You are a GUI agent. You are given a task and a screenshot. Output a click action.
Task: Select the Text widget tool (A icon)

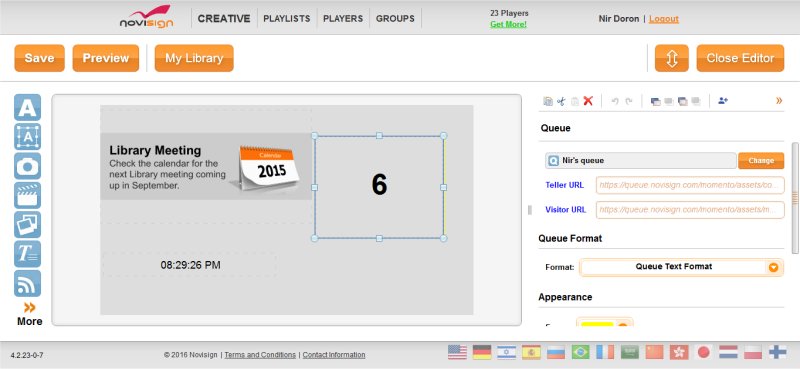click(x=28, y=107)
